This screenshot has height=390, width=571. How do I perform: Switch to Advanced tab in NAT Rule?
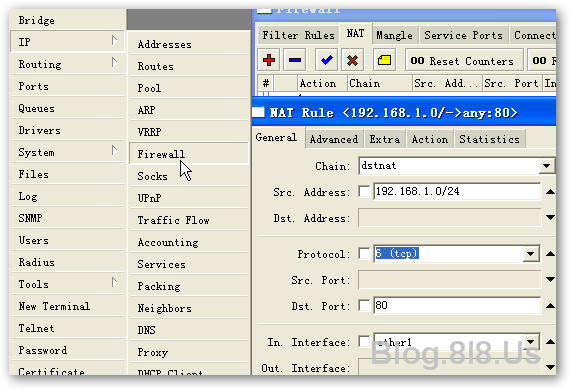click(334, 139)
